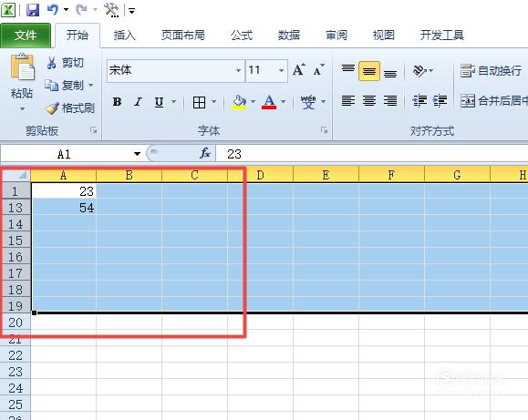Image resolution: width=528 pixels, height=420 pixels.
Task: Click the Paste clipboard icon
Action: click(x=22, y=67)
